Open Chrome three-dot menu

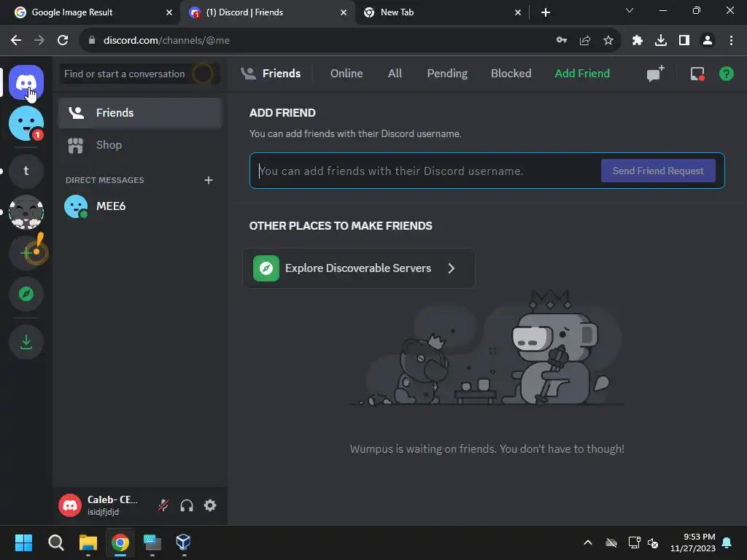731,41
